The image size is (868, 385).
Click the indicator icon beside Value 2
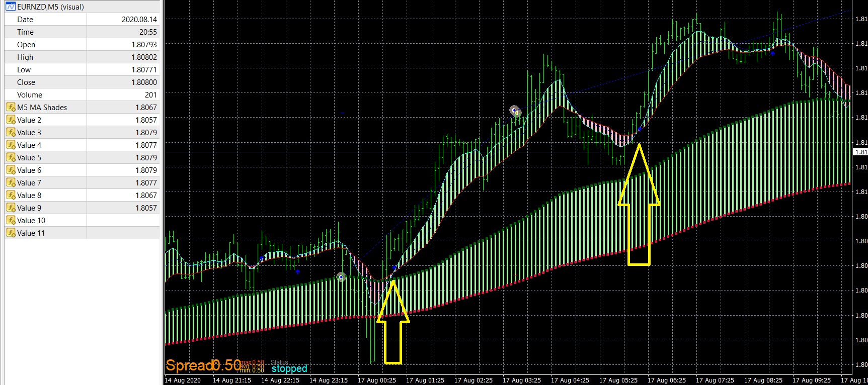11,120
